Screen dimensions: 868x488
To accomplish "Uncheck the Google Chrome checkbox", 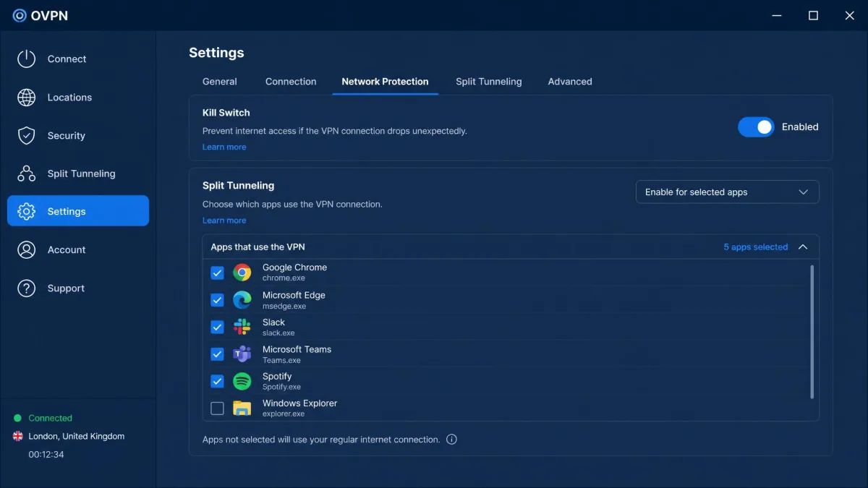I will click(x=217, y=273).
